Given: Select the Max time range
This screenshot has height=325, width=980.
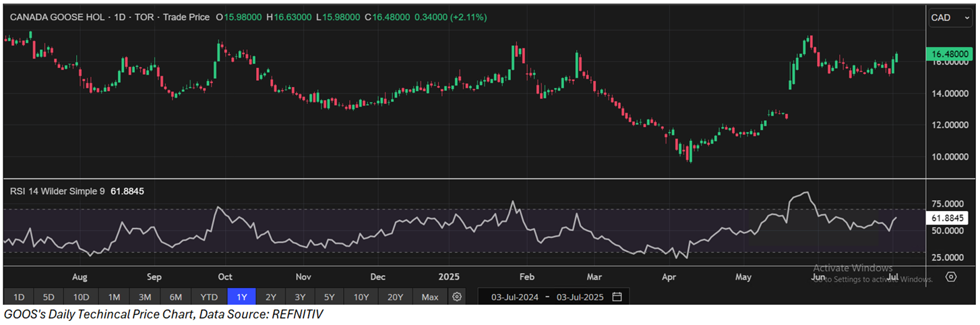Looking at the screenshot, I should coord(429,297).
